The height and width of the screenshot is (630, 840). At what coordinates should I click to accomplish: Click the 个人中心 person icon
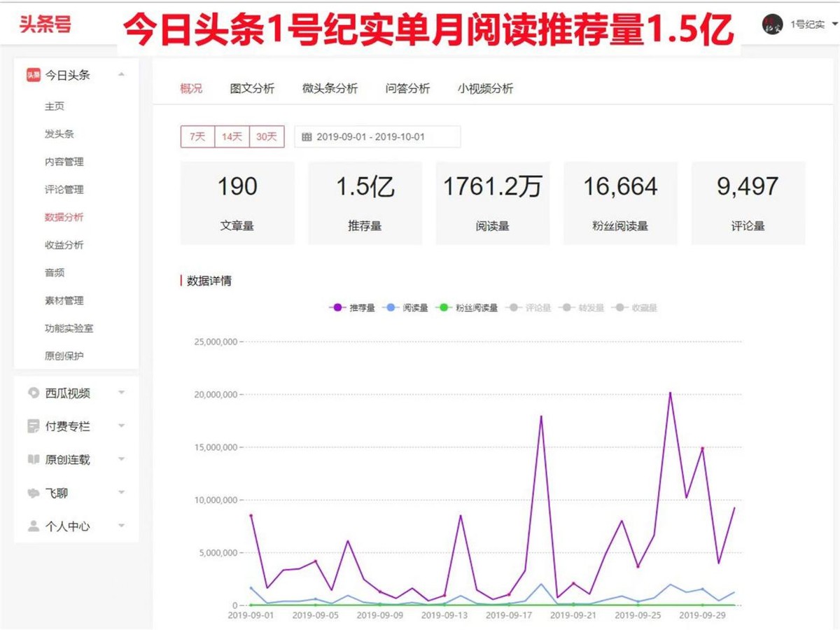click(33, 526)
